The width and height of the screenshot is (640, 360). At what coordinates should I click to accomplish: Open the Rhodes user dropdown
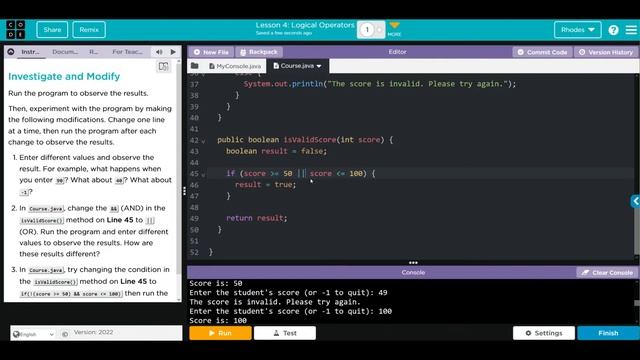click(x=577, y=30)
